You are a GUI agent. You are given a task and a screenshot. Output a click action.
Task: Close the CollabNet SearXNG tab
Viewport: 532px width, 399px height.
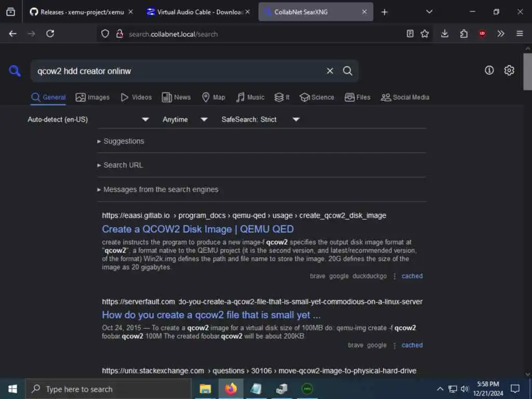click(364, 12)
